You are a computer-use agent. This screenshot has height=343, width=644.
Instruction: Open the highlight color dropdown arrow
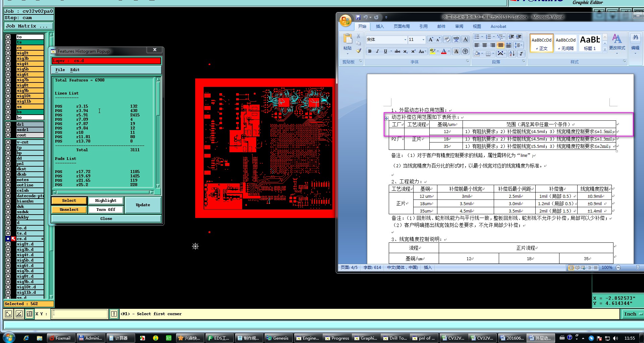(438, 51)
